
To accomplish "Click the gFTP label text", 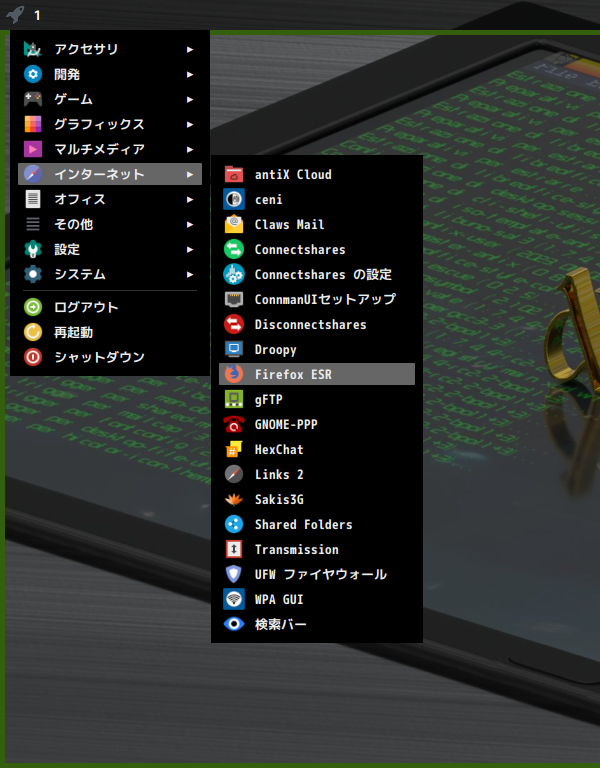I will 268,400.
